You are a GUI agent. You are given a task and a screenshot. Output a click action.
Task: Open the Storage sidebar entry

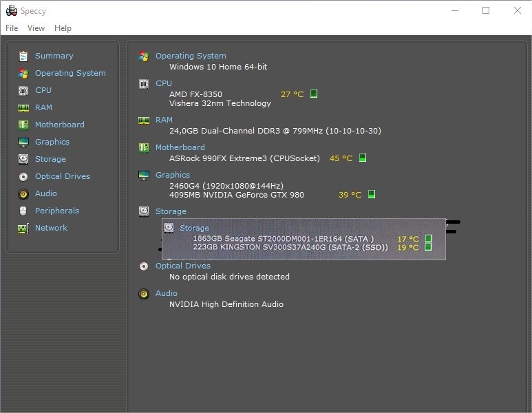pyautogui.click(x=50, y=159)
